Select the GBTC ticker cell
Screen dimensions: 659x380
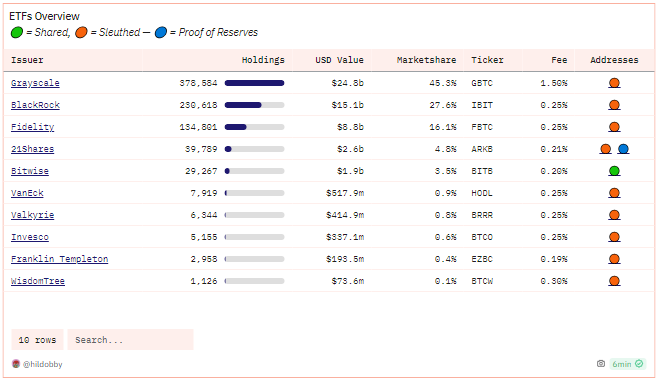point(482,83)
